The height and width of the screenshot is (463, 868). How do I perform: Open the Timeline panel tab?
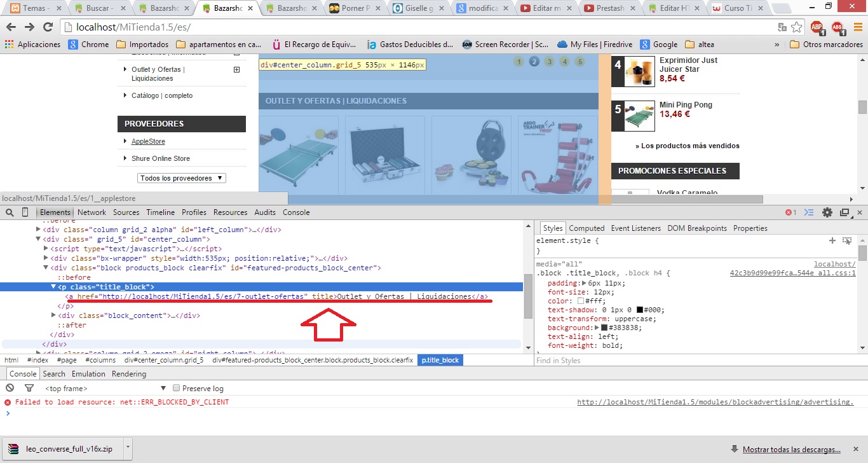(160, 212)
